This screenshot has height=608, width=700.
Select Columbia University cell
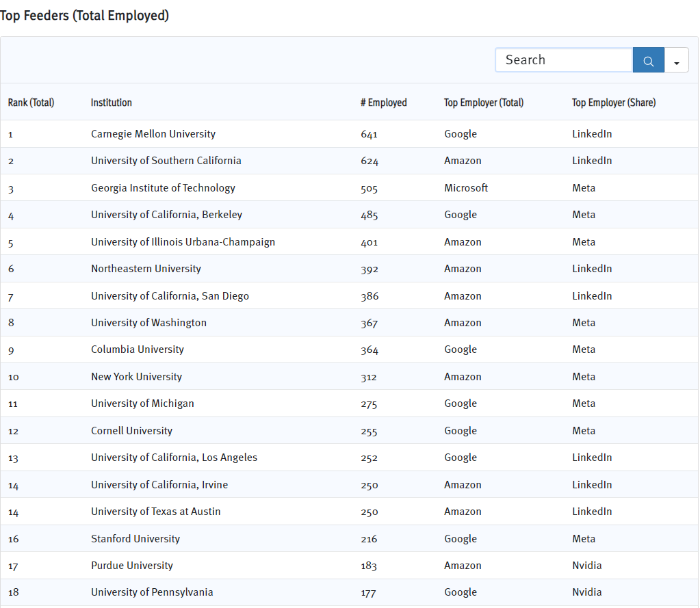(x=138, y=349)
